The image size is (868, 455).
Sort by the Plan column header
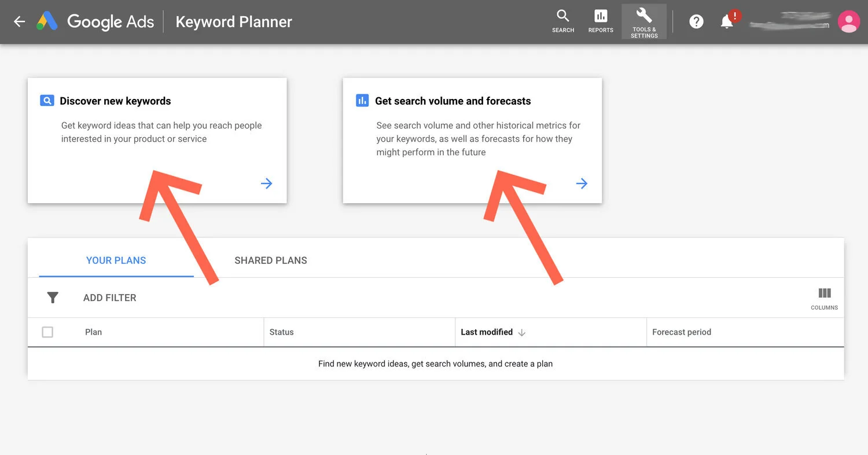[93, 332]
